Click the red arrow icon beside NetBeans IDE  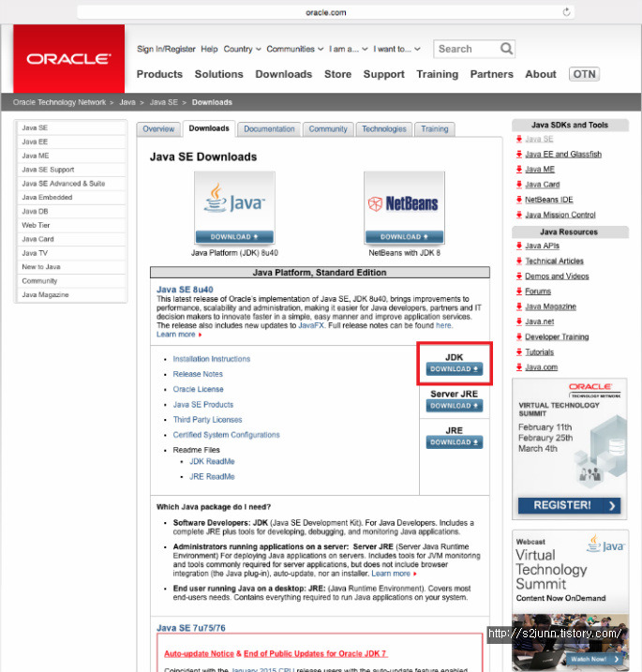click(519, 200)
